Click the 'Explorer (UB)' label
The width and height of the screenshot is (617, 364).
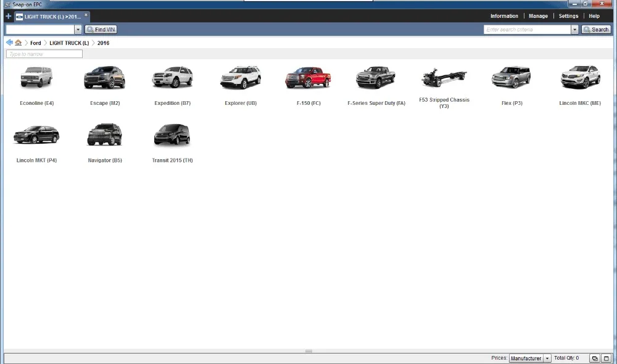241,103
